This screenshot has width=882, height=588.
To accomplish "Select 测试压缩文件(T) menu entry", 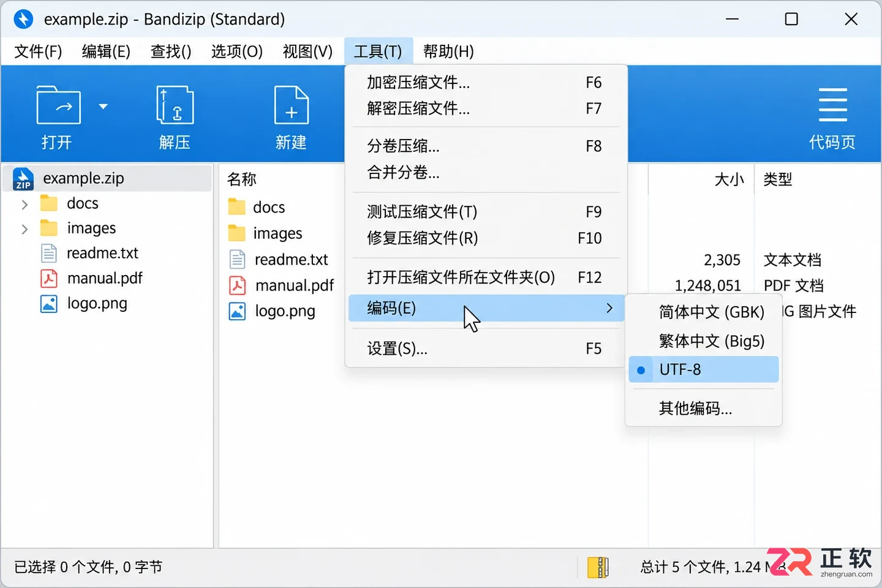I will pyautogui.click(x=486, y=212).
